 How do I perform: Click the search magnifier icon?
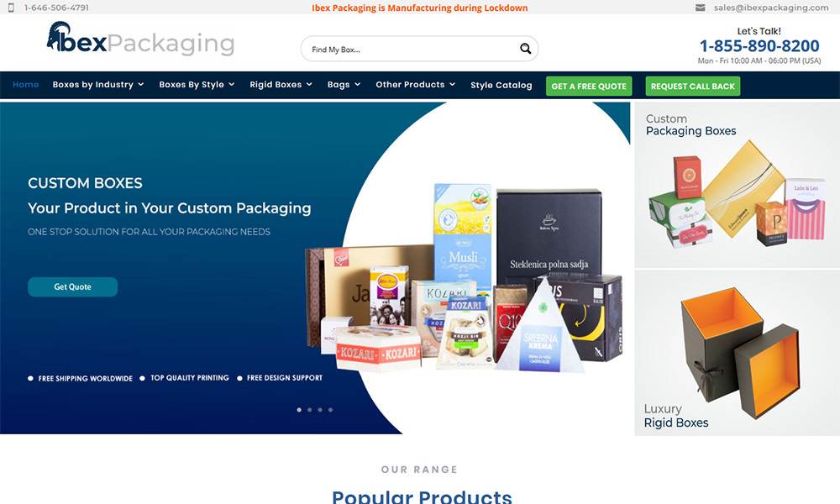(526, 49)
